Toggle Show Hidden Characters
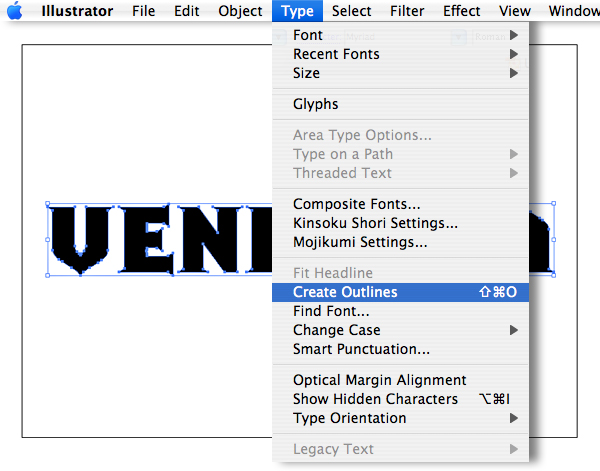This screenshot has width=600, height=471. [x=400, y=399]
